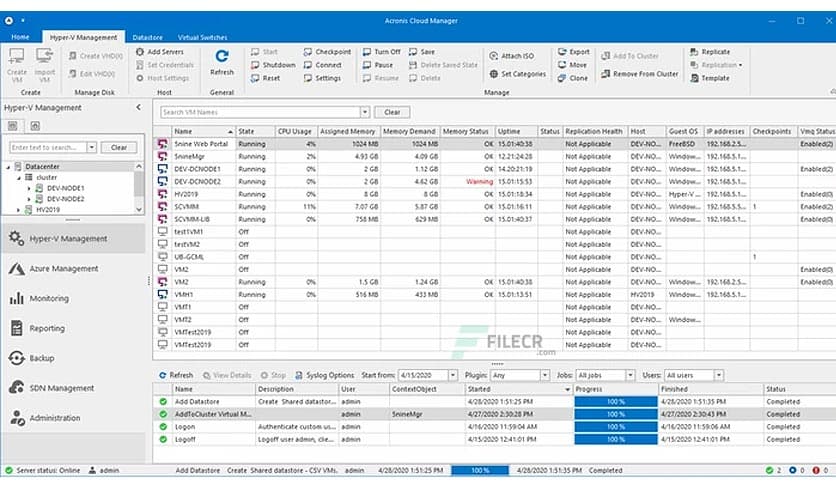Switch to the Datastore tab
836x484 pixels.
(x=147, y=37)
